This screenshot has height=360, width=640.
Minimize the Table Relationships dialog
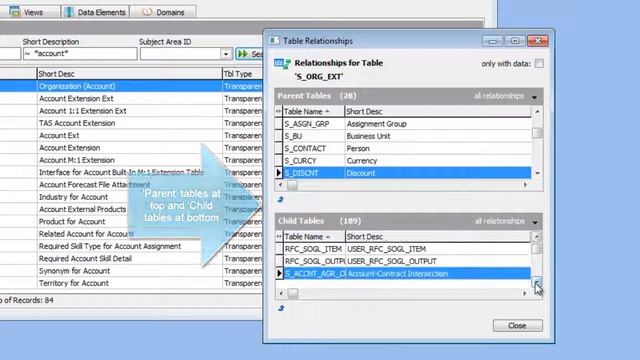(492, 41)
